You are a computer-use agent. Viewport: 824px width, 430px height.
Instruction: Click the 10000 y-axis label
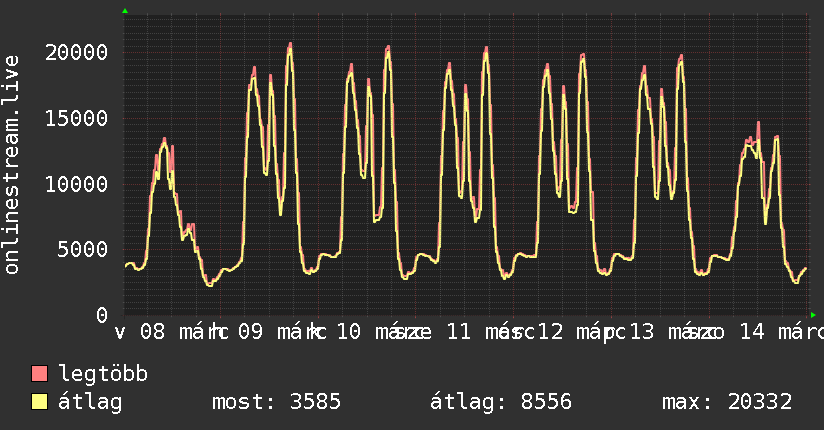tap(75, 184)
